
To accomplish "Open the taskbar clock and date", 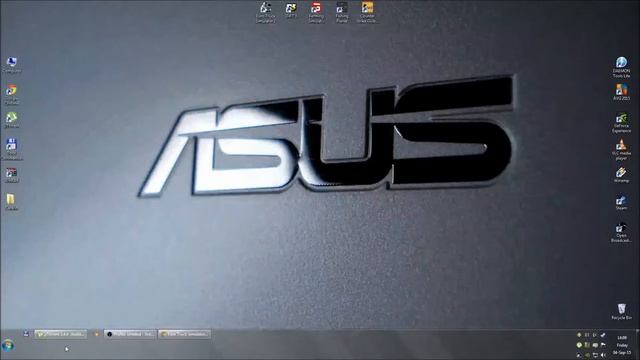I will [622, 345].
